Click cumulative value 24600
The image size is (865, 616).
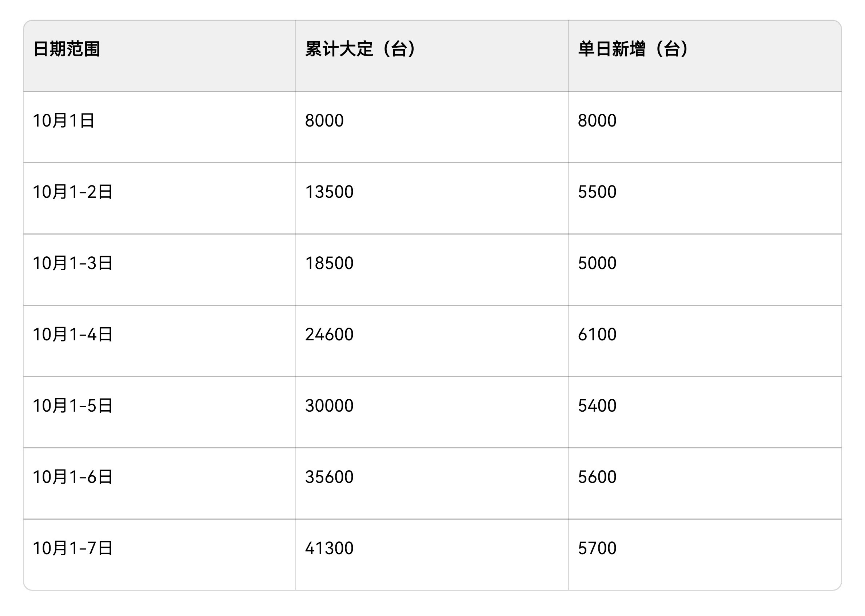(329, 335)
